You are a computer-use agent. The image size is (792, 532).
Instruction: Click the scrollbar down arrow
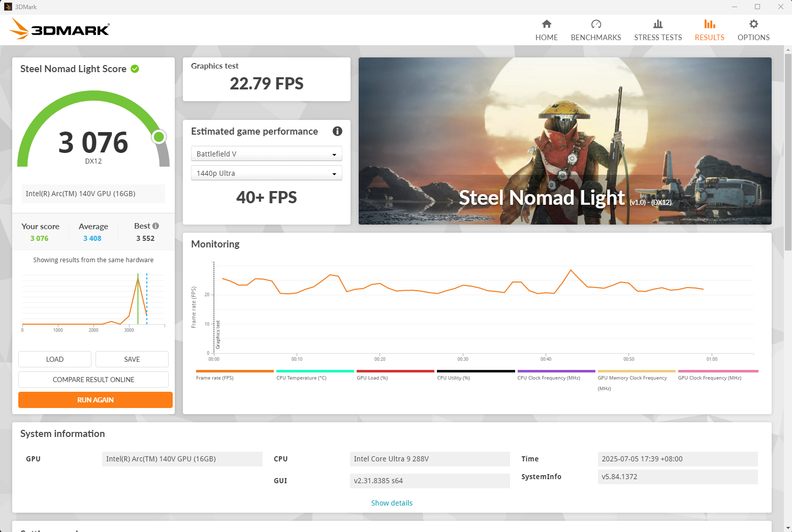(x=788, y=527)
